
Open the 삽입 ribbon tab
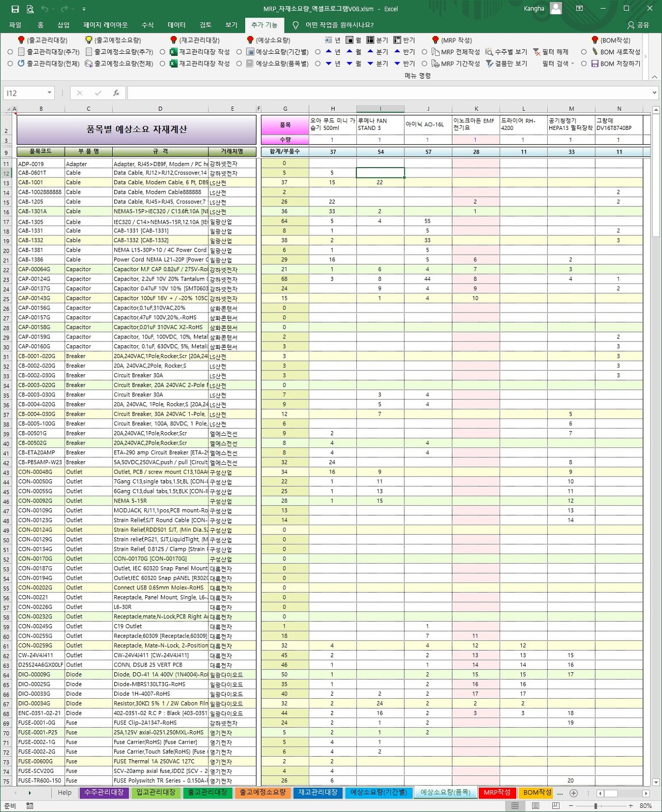(x=63, y=25)
